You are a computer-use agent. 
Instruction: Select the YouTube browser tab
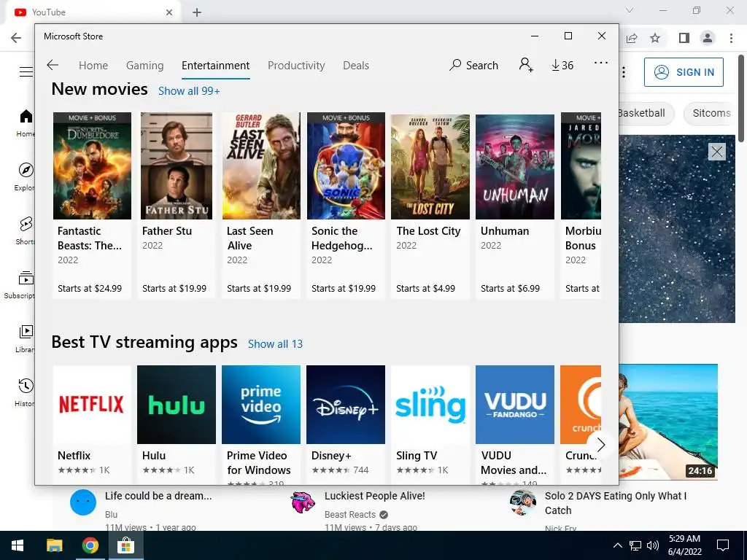(x=93, y=12)
